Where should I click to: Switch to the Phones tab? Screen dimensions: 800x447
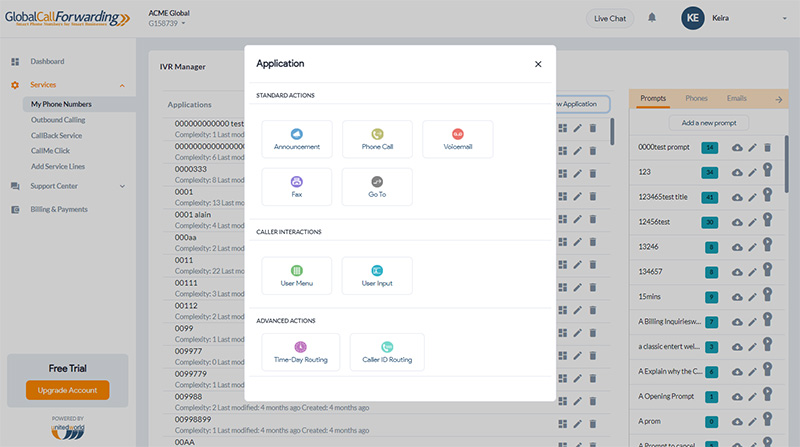pyautogui.click(x=696, y=98)
